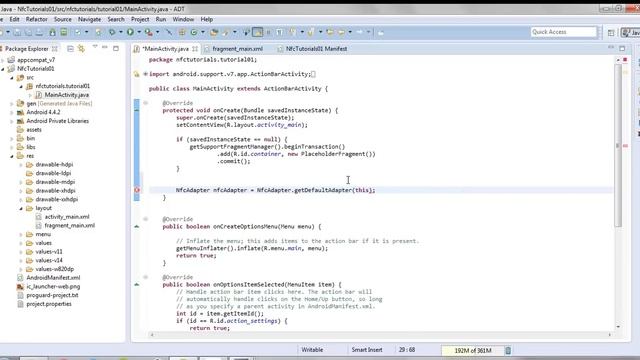This screenshot has width=640, height=360.
Task: Click the green Run button icon
Action: click(130, 32)
